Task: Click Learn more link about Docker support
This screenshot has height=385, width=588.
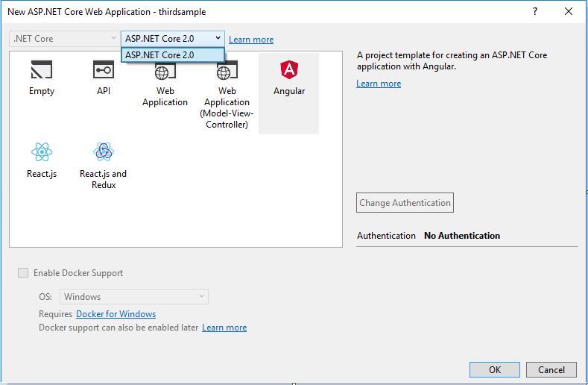Action: (224, 328)
